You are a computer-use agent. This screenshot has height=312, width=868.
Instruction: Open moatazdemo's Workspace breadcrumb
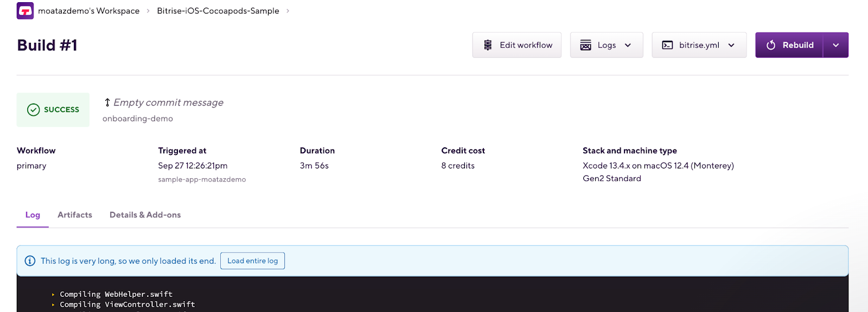point(89,11)
